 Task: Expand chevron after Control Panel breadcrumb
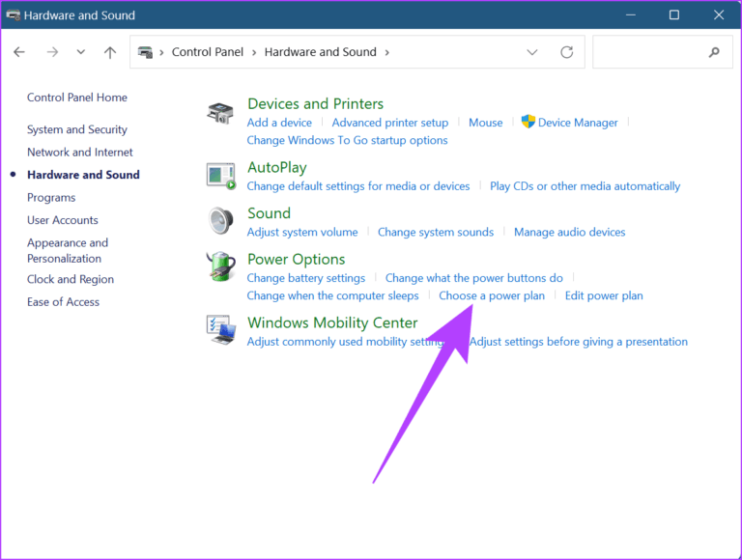(x=254, y=52)
